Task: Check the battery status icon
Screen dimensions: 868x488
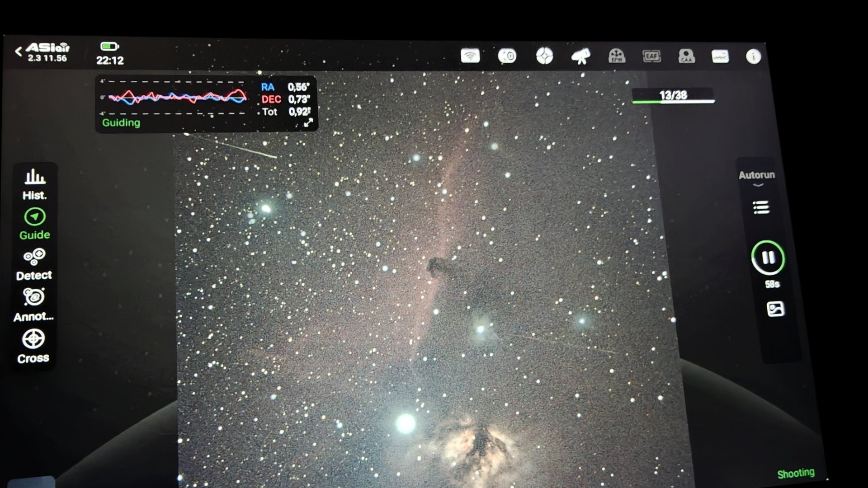Action: tap(109, 46)
